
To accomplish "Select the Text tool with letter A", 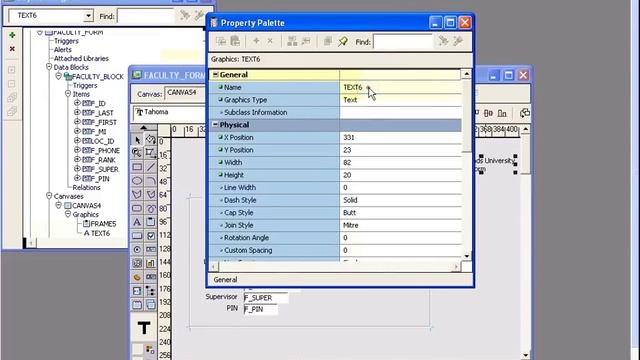I will [137, 222].
